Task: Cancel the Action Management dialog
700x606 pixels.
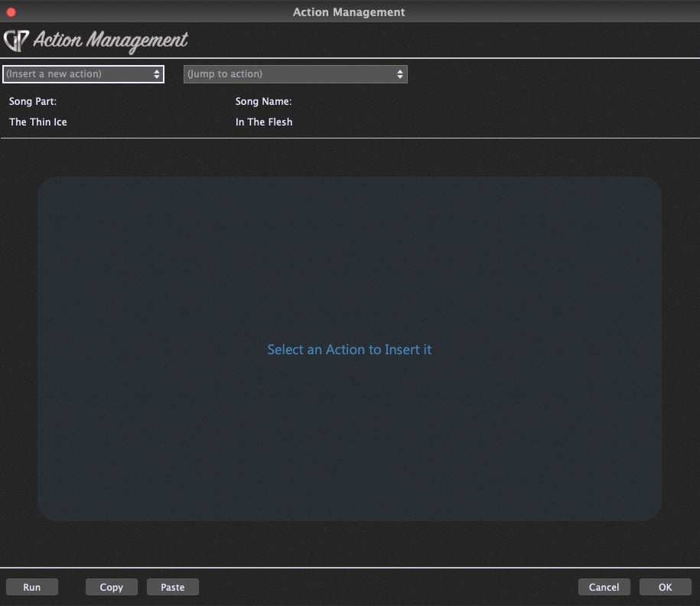Action: 604,587
